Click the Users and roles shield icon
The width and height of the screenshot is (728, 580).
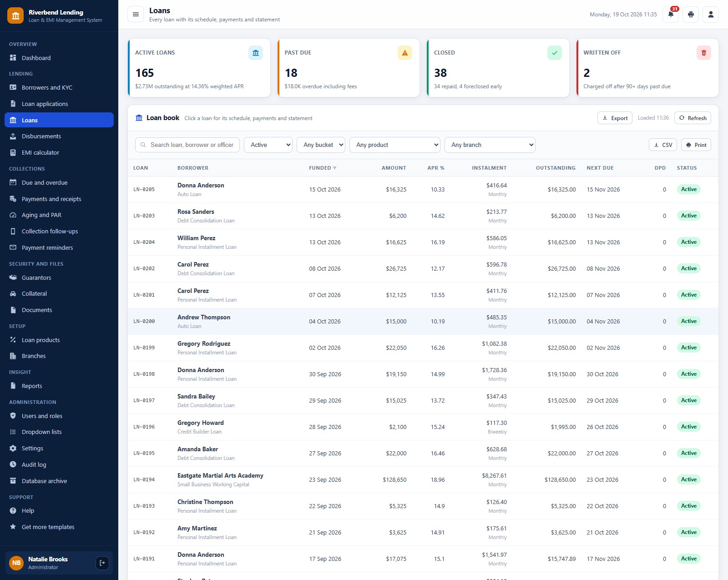[13, 416]
